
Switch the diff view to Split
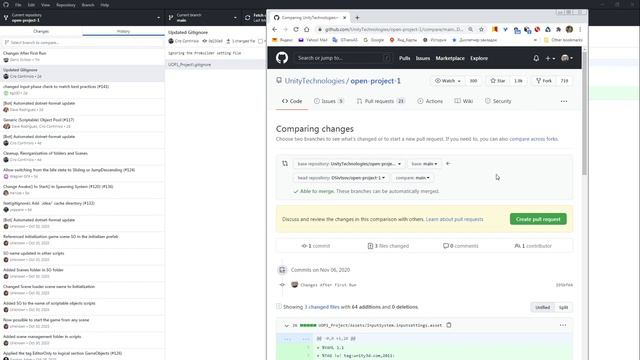(x=563, y=307)
